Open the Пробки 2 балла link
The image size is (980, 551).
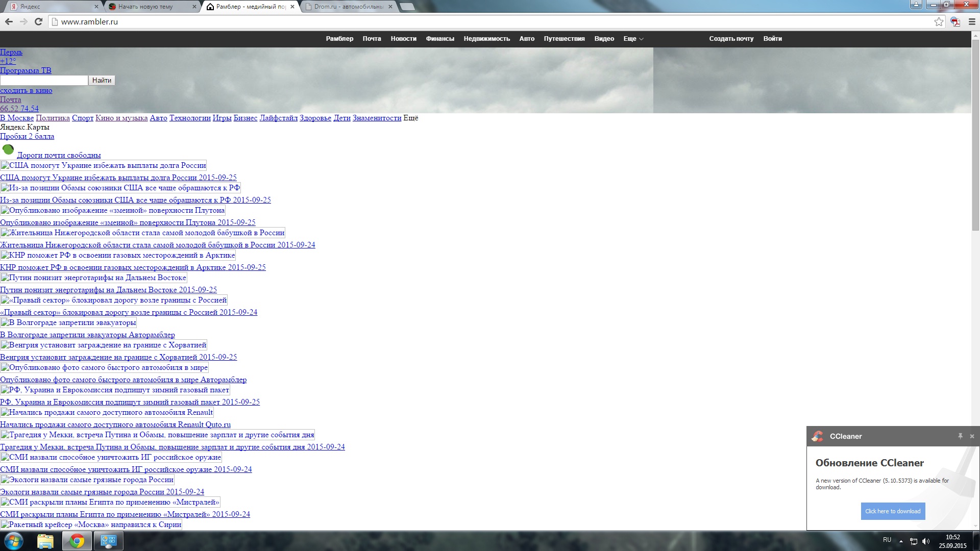pos(27,136)
